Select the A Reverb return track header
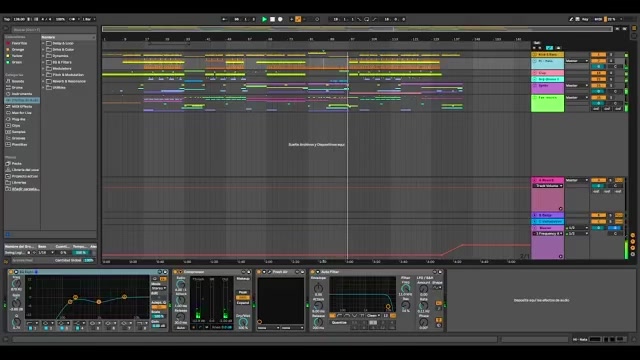640x360 pixels. coord(547,180)
